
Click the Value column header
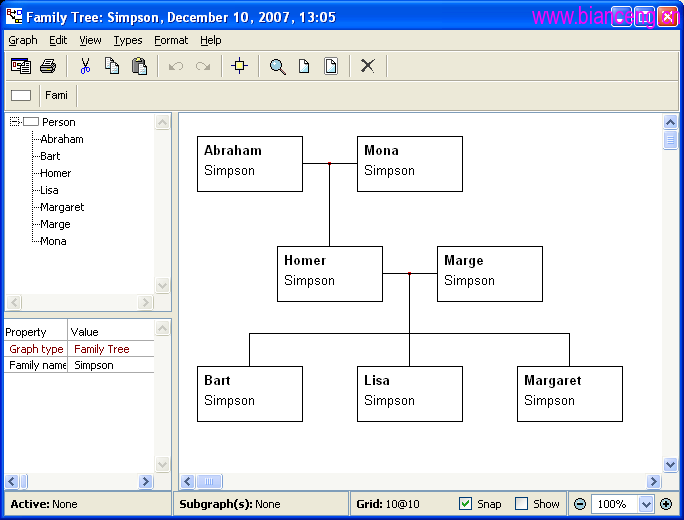click(111, 332)
